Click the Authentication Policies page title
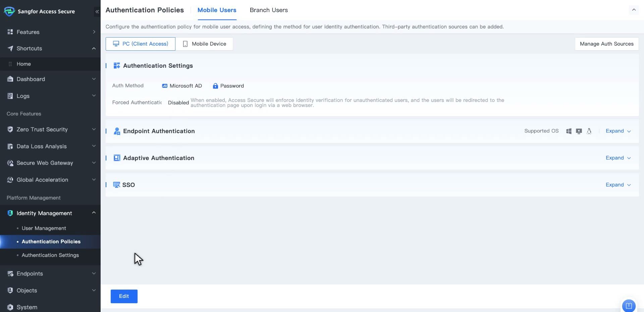Screen dimensions: 644x312 click(145, 10)
